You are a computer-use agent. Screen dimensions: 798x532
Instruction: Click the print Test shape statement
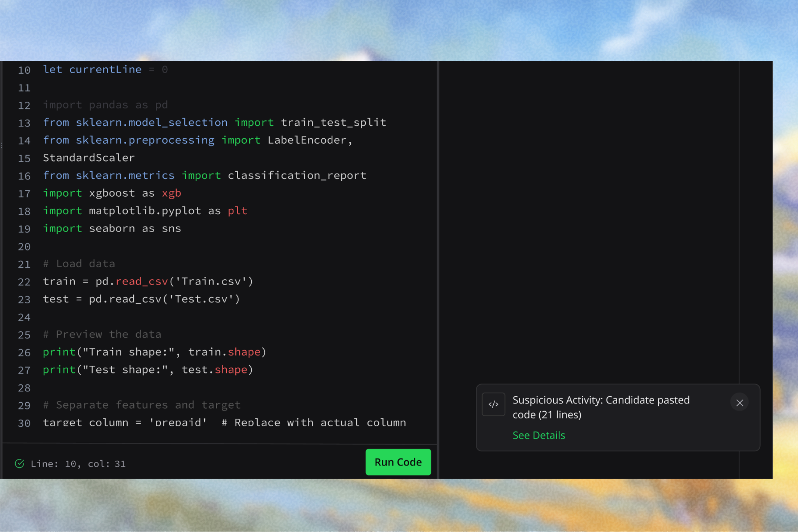(148, 370)
